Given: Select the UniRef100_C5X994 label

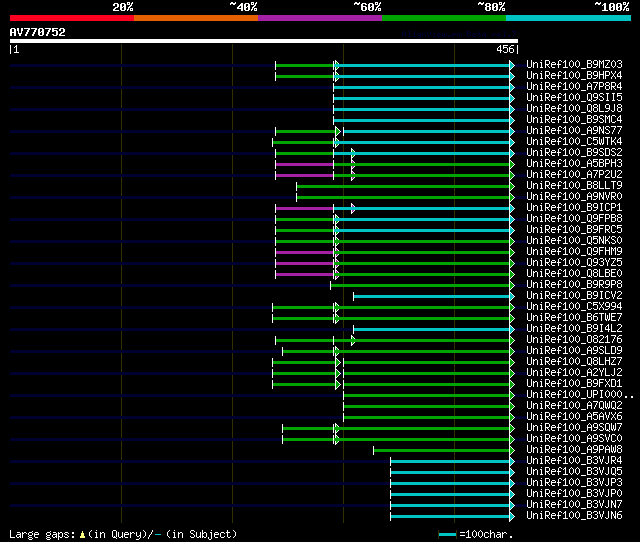Looking at the screenshot, I should (x=574, y=307).
